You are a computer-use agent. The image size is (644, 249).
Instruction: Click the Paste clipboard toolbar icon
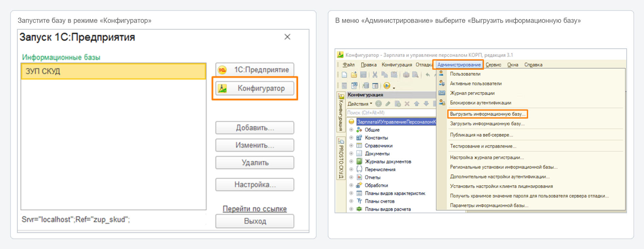coord(394,75)
